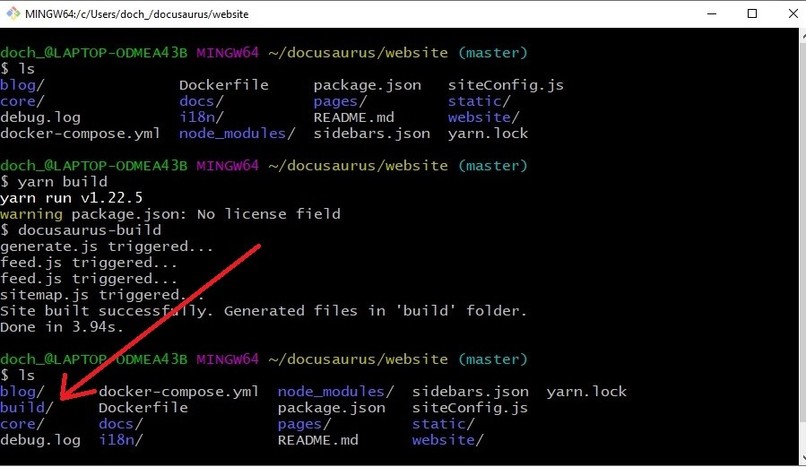Click the 'yarn run v1.22.5' output line
Screen dimensions: 806x467
click(71, 198)
